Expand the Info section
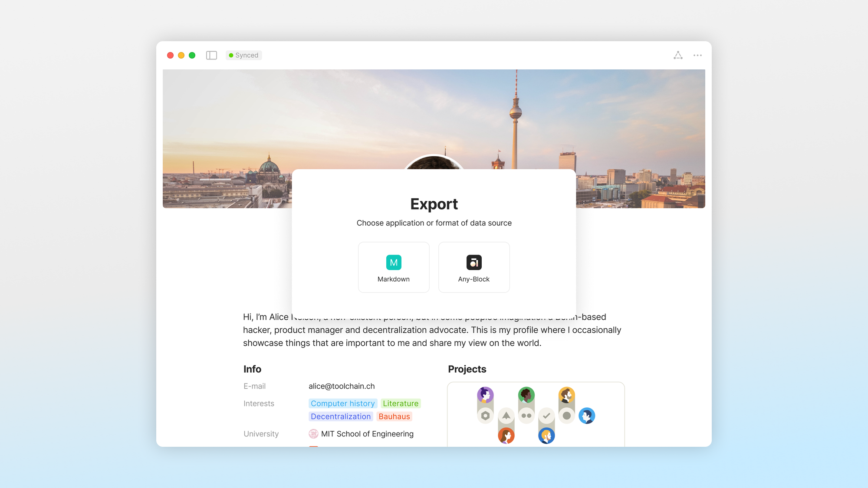 pos(252,368)
